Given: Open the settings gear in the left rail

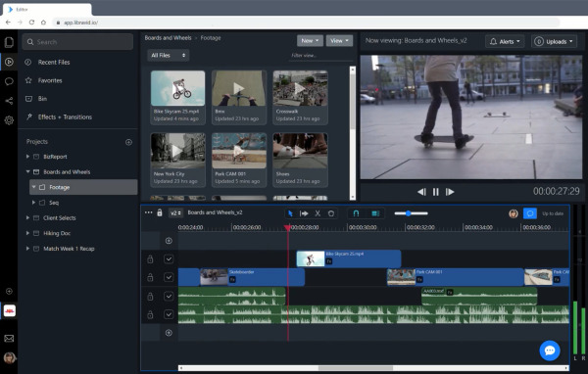Looking at the screenshot, I should pyautogui.click(x=9, y=120).
